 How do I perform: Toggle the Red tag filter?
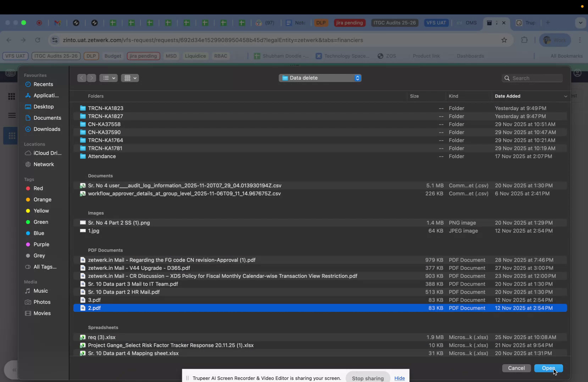point(38,188)
